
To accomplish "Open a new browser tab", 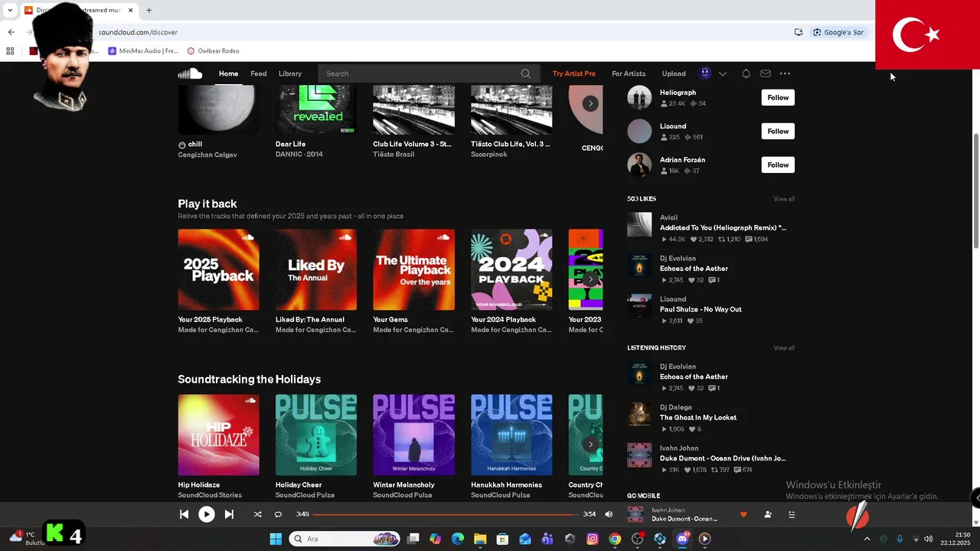I will 149,10.
